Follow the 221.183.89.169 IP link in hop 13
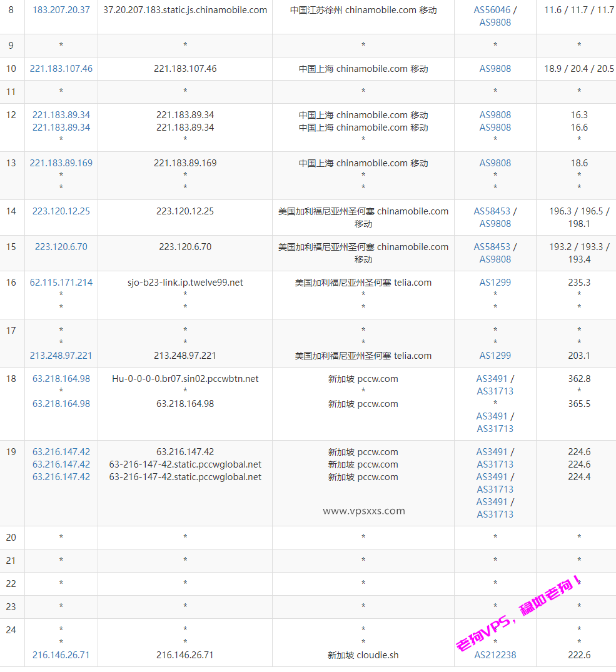 (x=61, y=163)
